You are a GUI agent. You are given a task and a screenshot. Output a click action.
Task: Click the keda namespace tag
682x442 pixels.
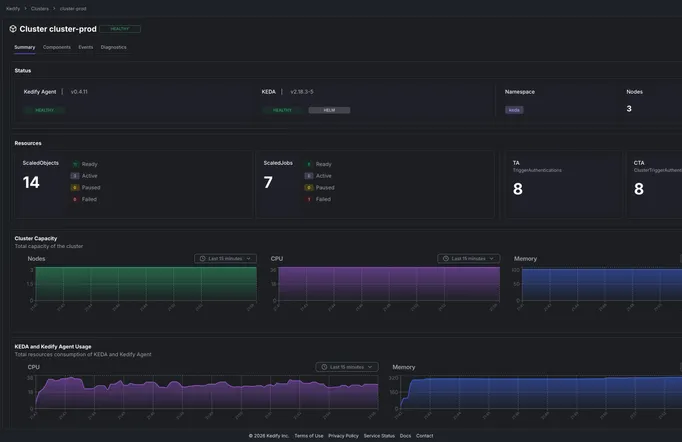[x=514, y=110]
